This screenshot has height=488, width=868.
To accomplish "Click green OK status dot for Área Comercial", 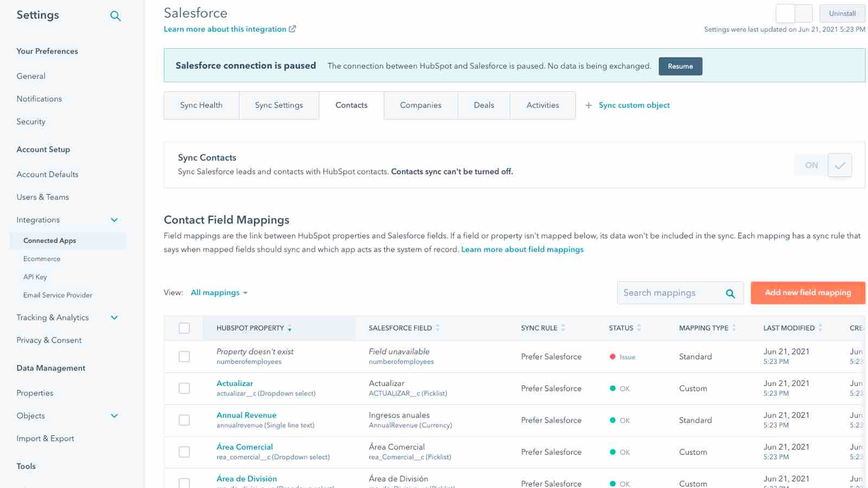I will (612, 452).
